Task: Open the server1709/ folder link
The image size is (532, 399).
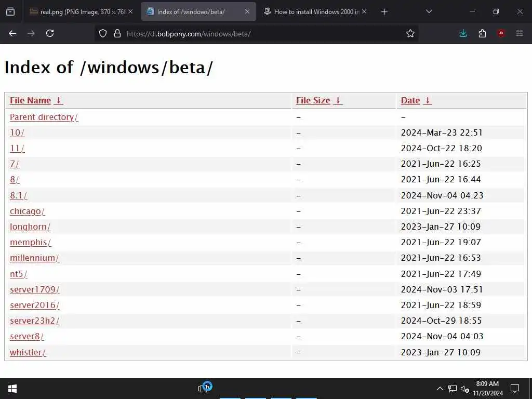Action: click(35, 289)
